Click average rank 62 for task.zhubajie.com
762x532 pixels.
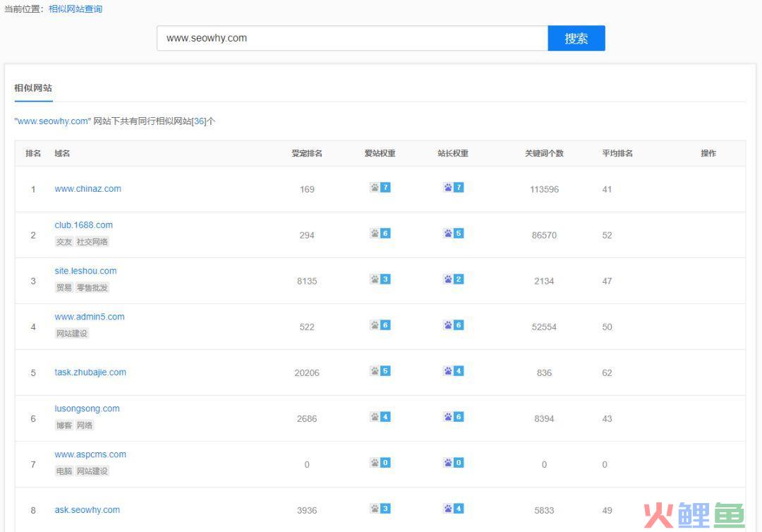pyautogui.click(x=607, y=373)
